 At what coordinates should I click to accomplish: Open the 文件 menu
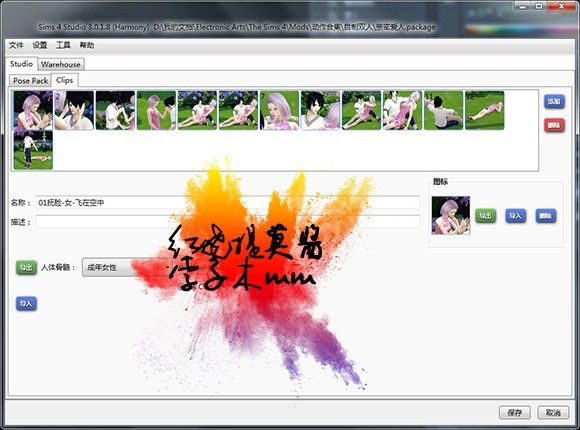(16, 45)
